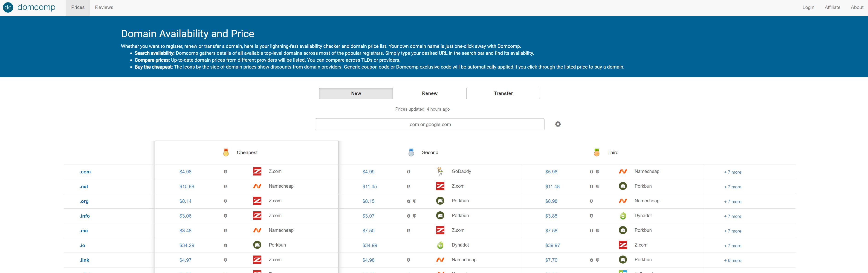868x273 pixels.
Task: Click the Z.com logo in the .com row
Action: coord(257,171)
